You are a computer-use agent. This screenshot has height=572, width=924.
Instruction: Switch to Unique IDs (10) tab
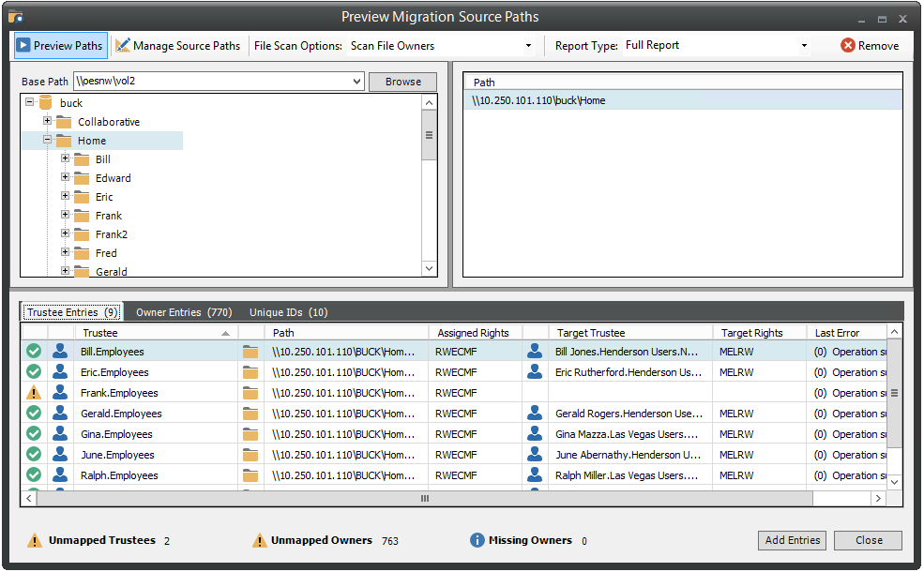(x=288, y=312)
